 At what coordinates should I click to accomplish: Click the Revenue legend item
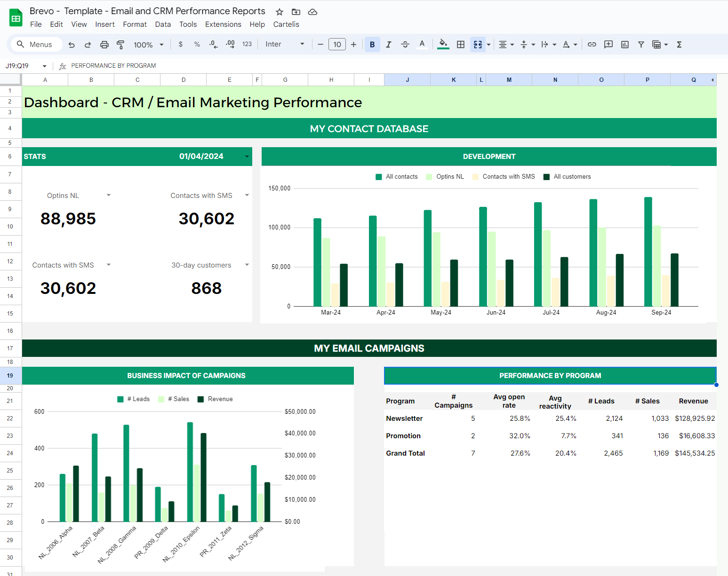pyautogui.click(x=215, y=399)
